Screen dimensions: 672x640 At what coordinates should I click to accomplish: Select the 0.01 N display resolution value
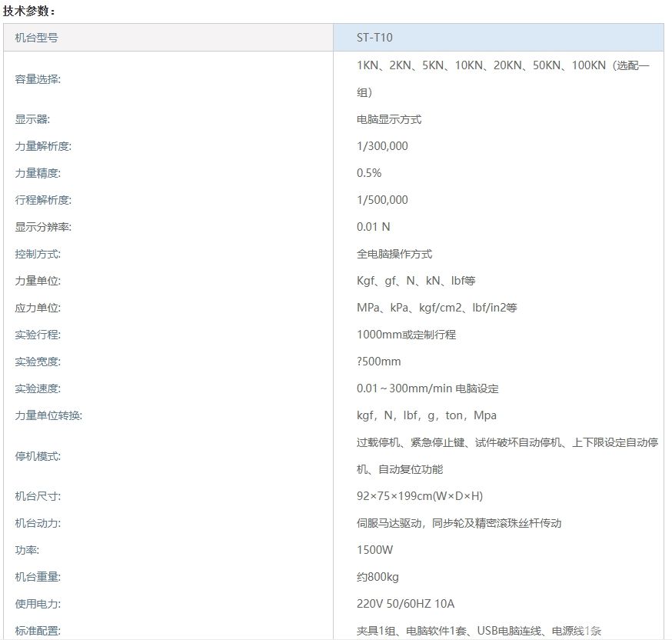pyautogui.click(x=373, y=227)
